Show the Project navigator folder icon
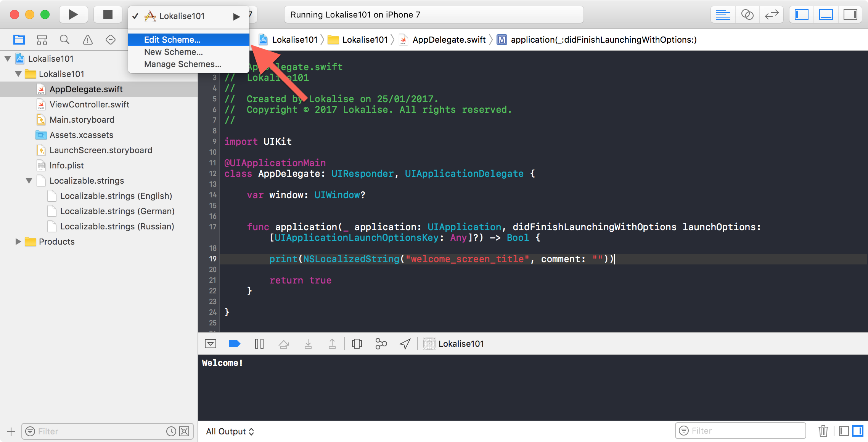The height and width of the screenshot is (442, 868). coord(19,40)
